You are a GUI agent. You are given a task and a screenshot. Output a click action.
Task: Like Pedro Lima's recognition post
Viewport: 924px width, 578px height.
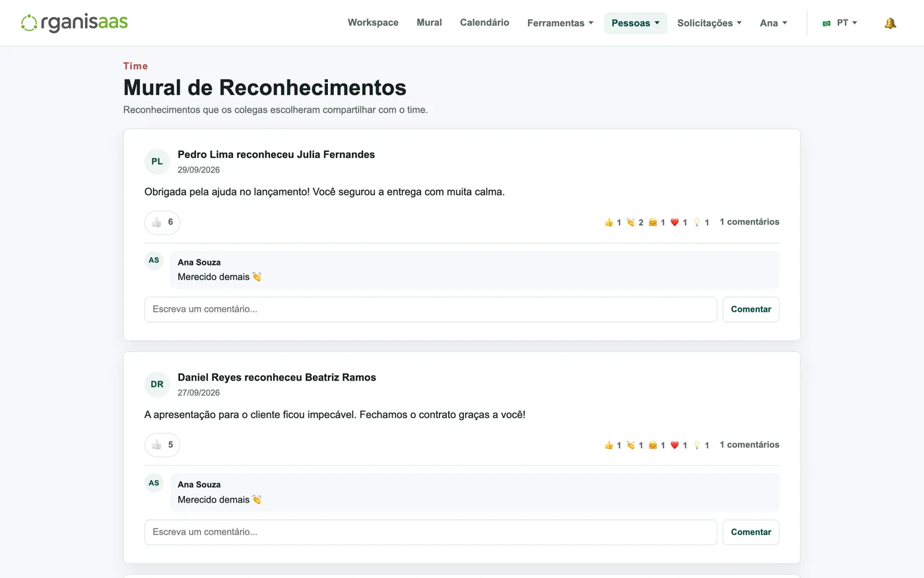162,223
